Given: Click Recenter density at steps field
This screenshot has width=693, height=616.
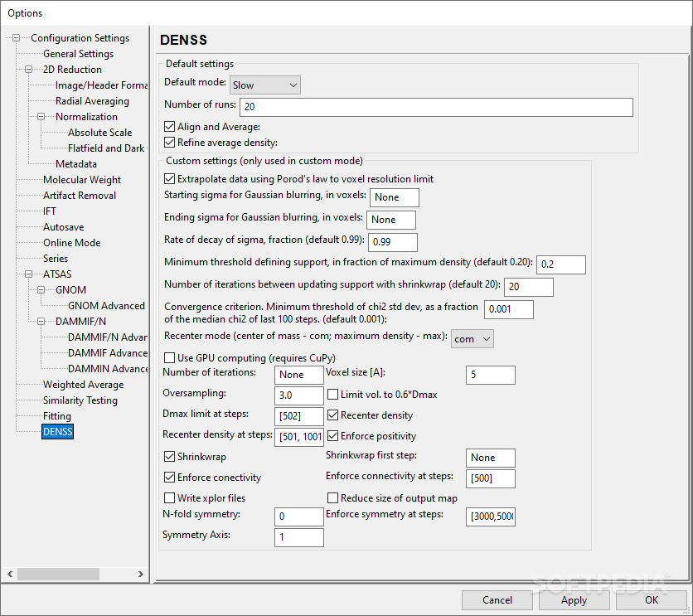Looking at the screenshot, I should (x=299, y=437).
